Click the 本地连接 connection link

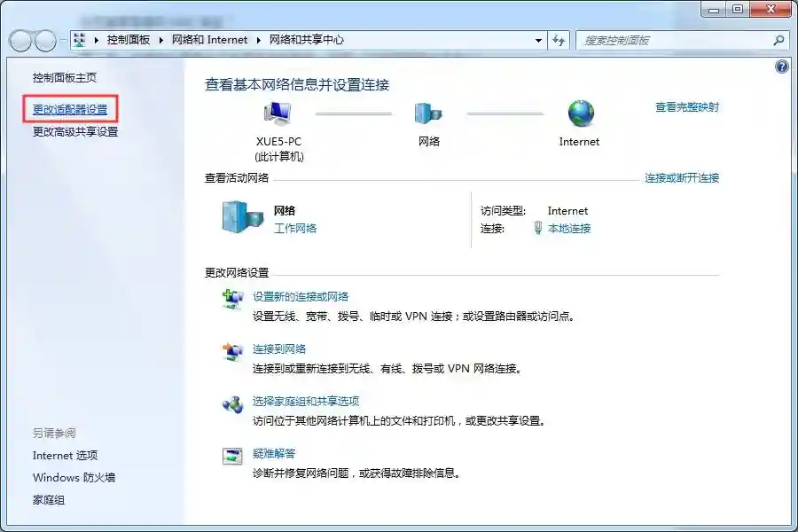point(568,229)
